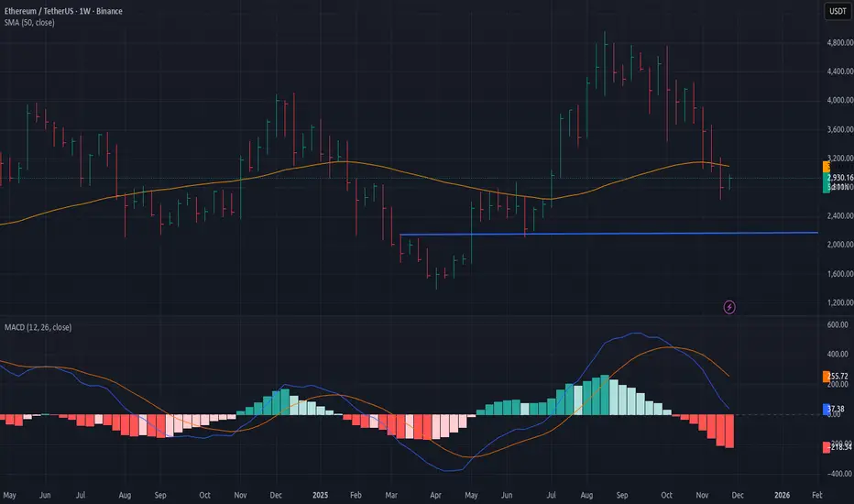Screen dimensions: 854x504
Task: Click the Jul label after 2025
Action: coord(552,495)
